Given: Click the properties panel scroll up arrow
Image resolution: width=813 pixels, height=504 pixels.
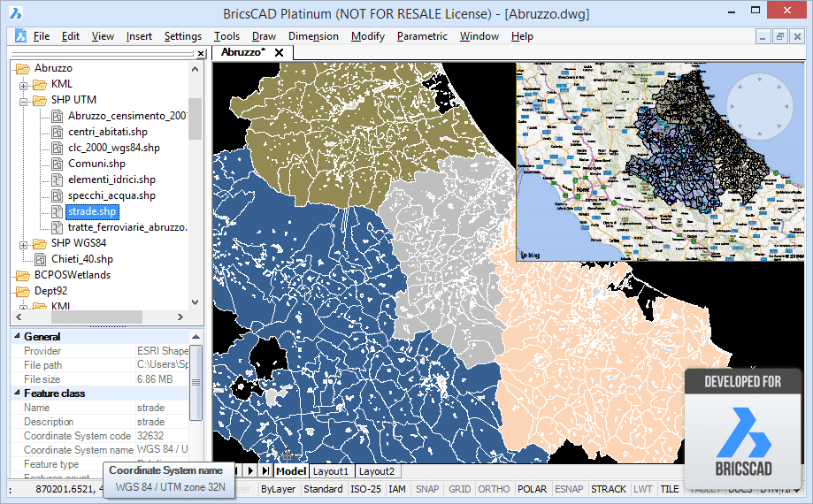Looking at the screenshot, I should click(x=196, y=337).
